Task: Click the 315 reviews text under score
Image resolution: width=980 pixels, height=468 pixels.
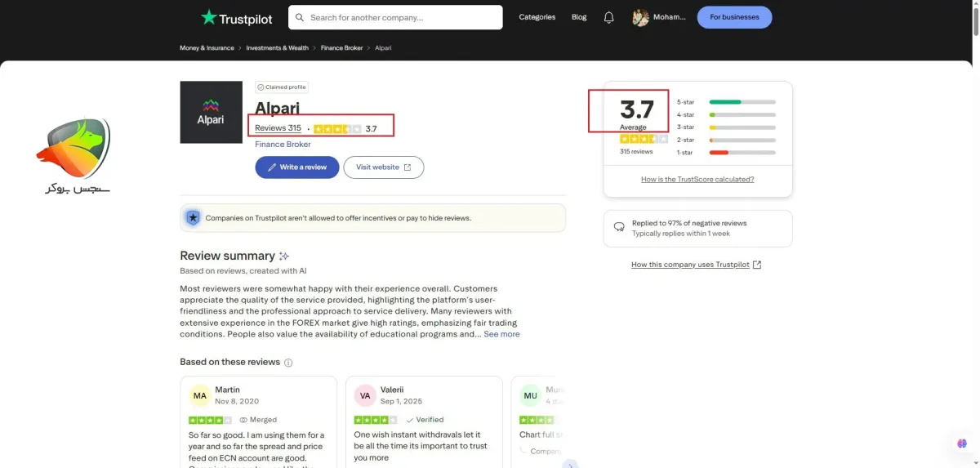Action: click(636, 152)
